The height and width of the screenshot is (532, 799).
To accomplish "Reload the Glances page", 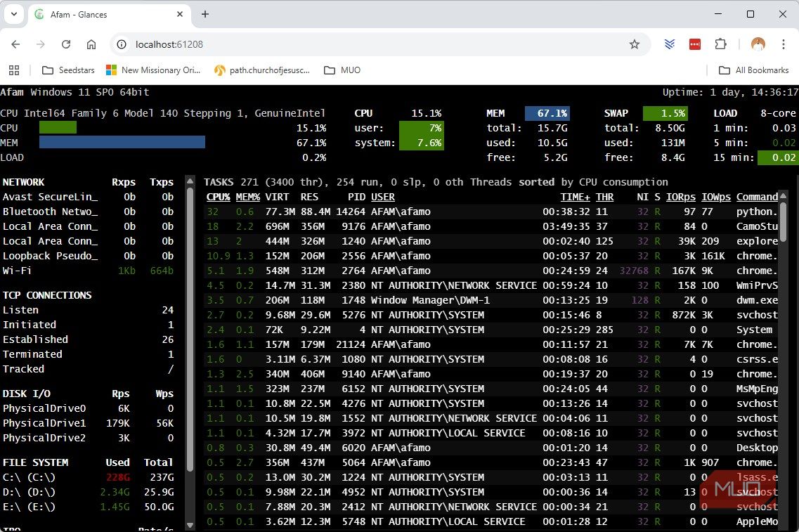I will [x=66, y=44].
